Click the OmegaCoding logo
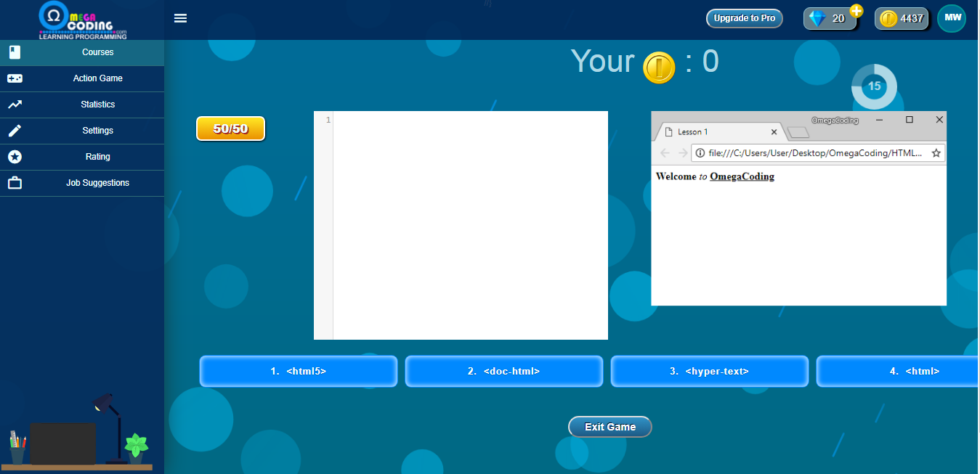This screenshot has height=474, width=980. click(83, 20)
